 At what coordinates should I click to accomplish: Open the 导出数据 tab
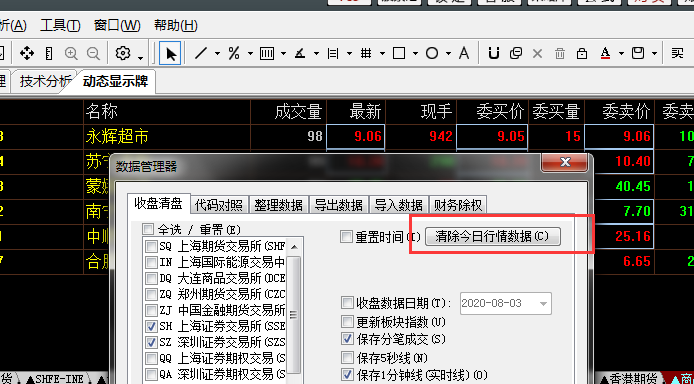[x=339, y=205]
